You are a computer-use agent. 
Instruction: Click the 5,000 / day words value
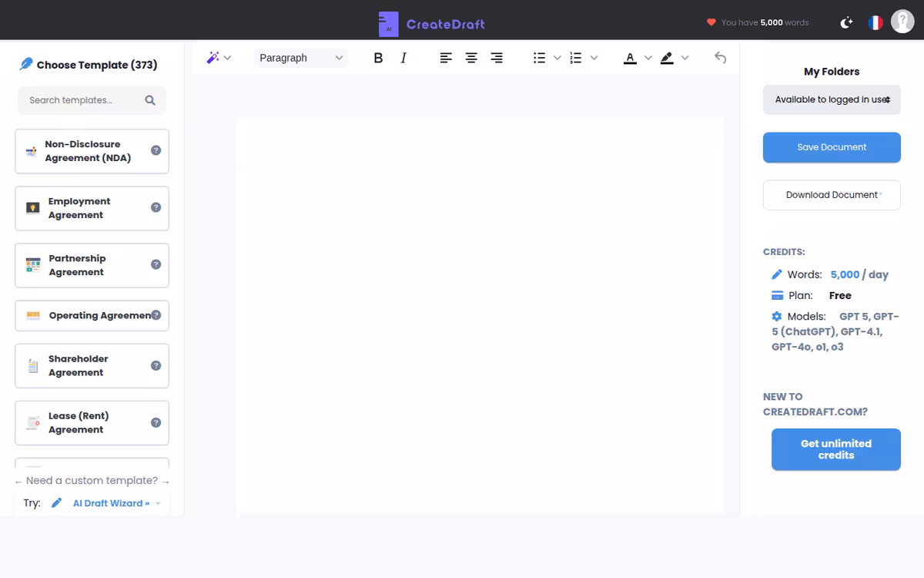coord(859,274)
